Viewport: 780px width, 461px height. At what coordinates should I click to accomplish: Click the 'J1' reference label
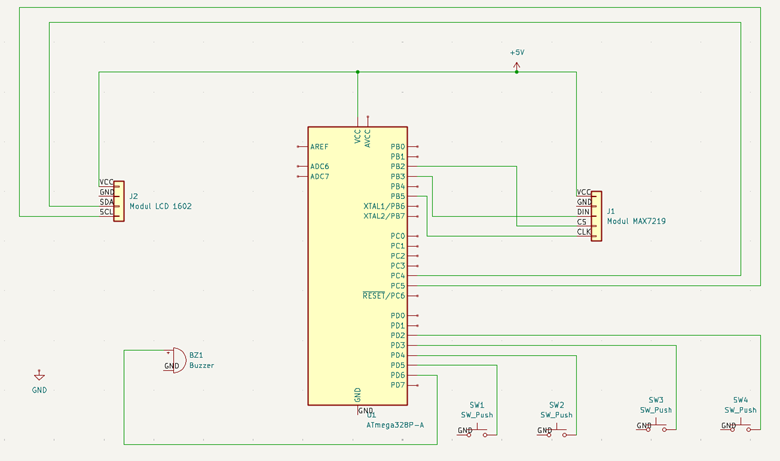tap(611, 211)
